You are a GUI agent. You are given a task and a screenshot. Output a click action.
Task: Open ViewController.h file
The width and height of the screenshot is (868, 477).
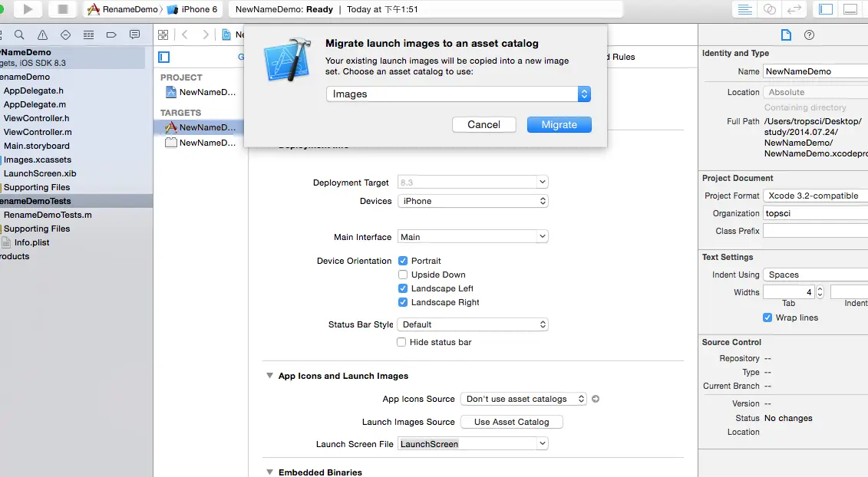click(37, 118)
